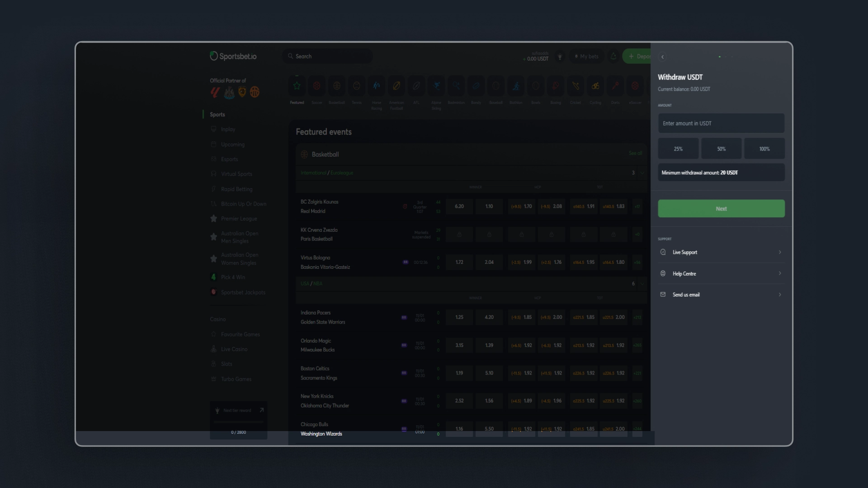Click the notifications bell icon
The width and height of the screenshot is (868, 488).
coord(613,56)
